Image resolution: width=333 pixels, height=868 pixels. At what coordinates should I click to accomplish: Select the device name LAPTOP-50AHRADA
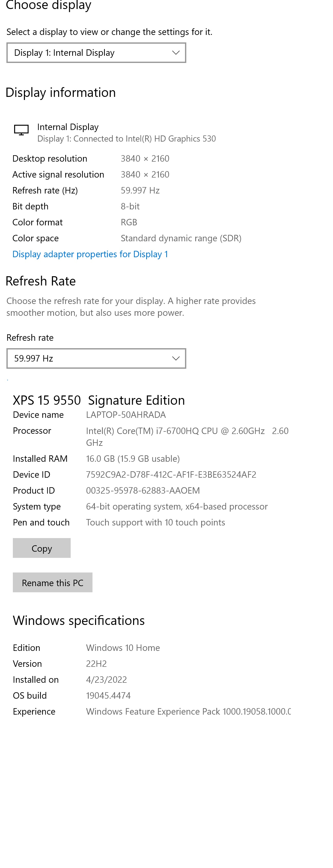pos(126,415)
